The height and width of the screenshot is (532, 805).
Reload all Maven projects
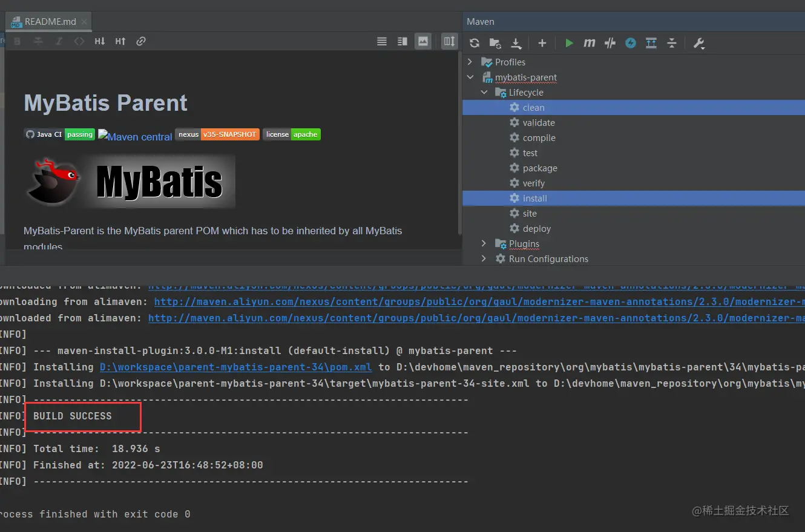point(475,43)
